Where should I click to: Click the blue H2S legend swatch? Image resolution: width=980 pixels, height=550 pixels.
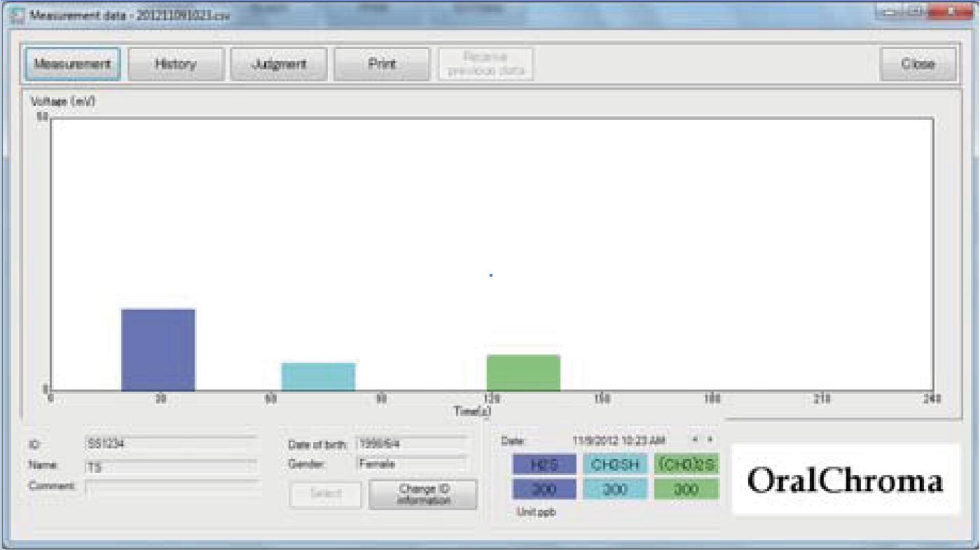[544, 464]
